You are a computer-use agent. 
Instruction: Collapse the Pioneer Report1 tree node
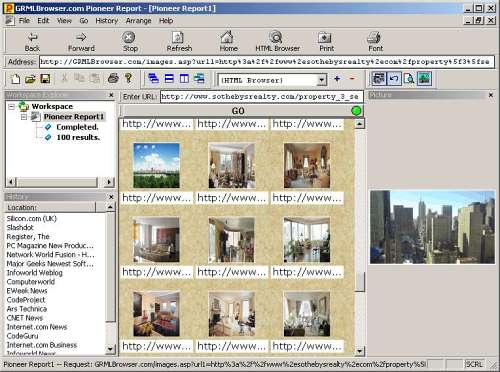tap(24, 117)
